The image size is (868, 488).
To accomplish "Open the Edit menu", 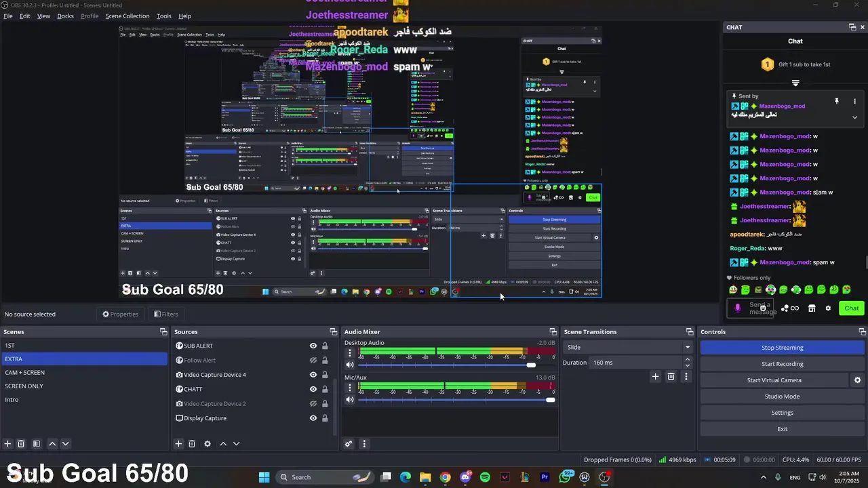I will (x=25, y=16).
